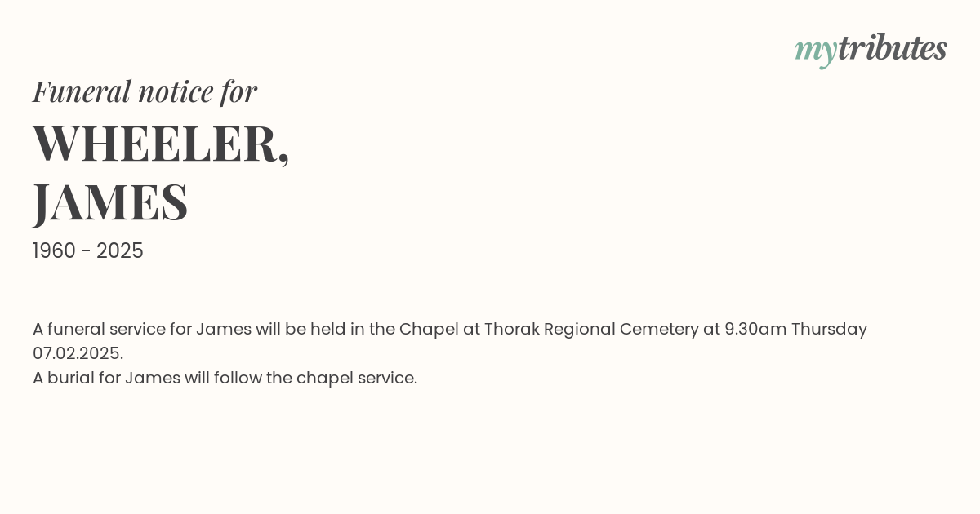The image size is (980, 514).
Task: Click the comma after WHEELER
Action: [283, 159]
